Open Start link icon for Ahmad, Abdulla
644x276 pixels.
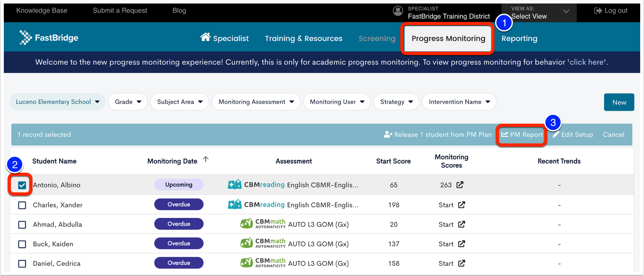tap(462, 224)
